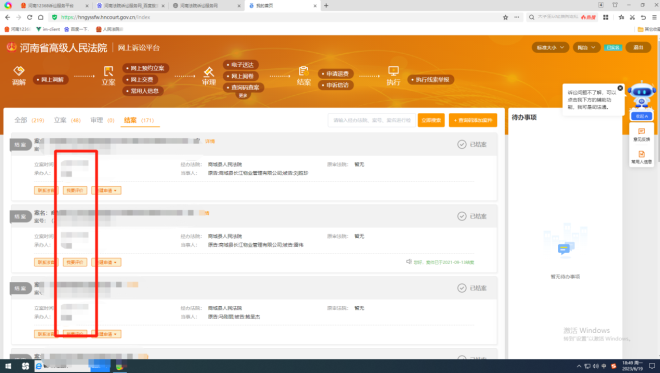Viewport: 660px width, 373px height.
Task: Select 查询码查案 option
Action: [244, 88]
